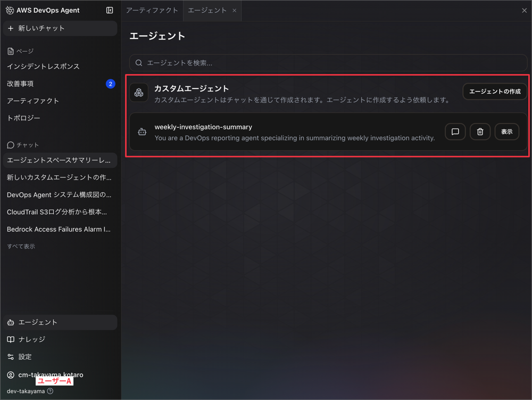Click すべて表示 to show all chats
The width and height of the screenshot is (532, 400).
point(21,247)
